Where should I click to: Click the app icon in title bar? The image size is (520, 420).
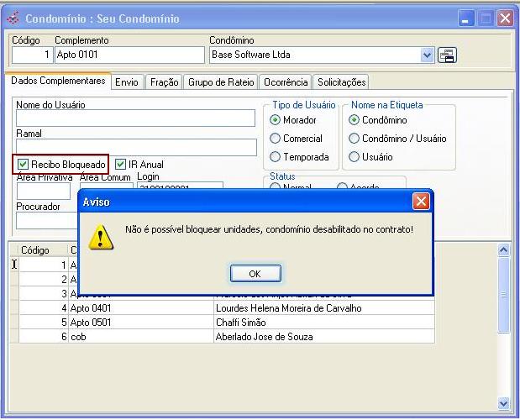click(x=13, y=18)
